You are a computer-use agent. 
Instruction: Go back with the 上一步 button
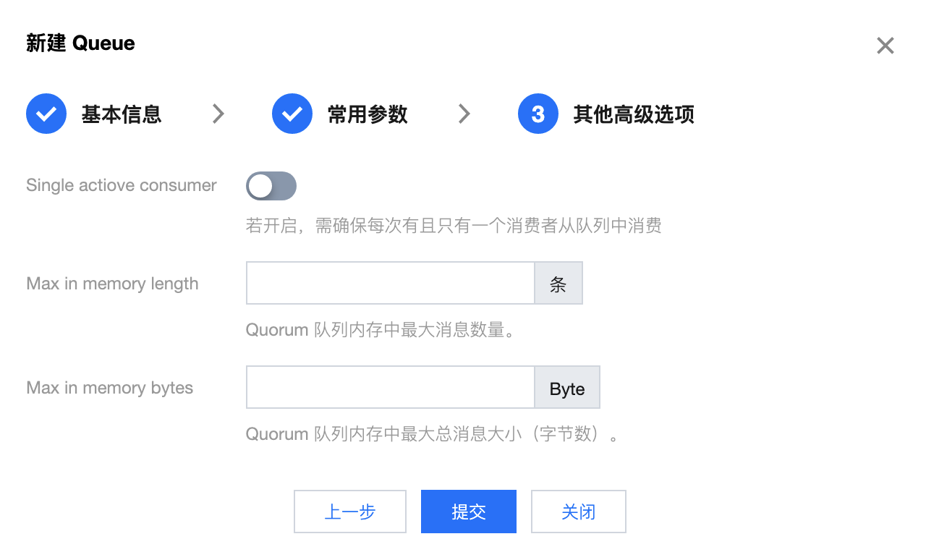click(350, 512)
